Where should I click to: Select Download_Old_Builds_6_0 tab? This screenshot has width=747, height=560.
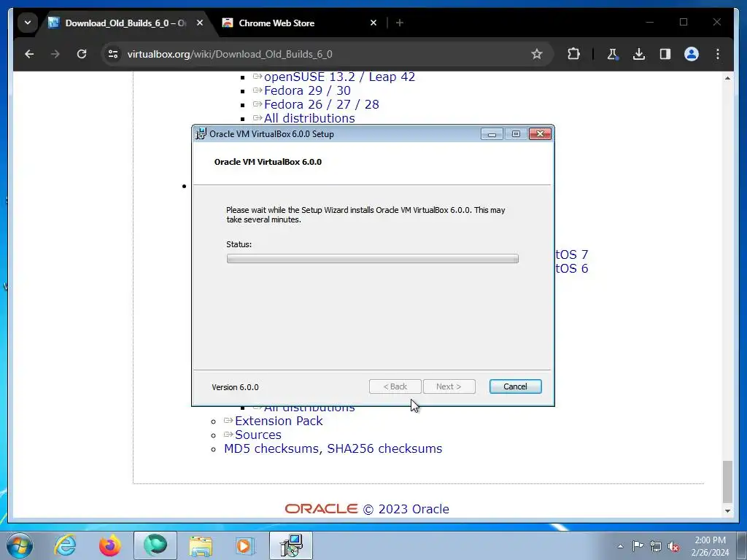(x=125, y=23)
